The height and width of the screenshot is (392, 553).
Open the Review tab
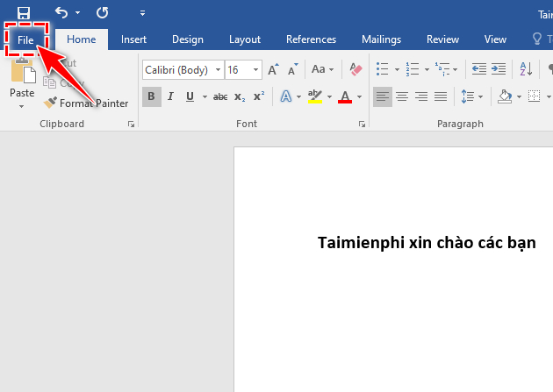(x=442, y=39)
